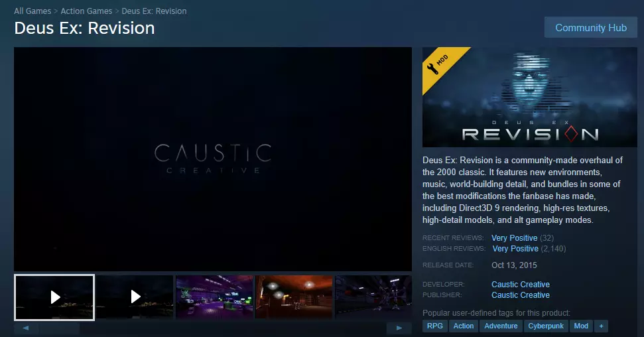
Task: Click the thumbnail strip scrollbar handle
Action: tap(60, 328)
